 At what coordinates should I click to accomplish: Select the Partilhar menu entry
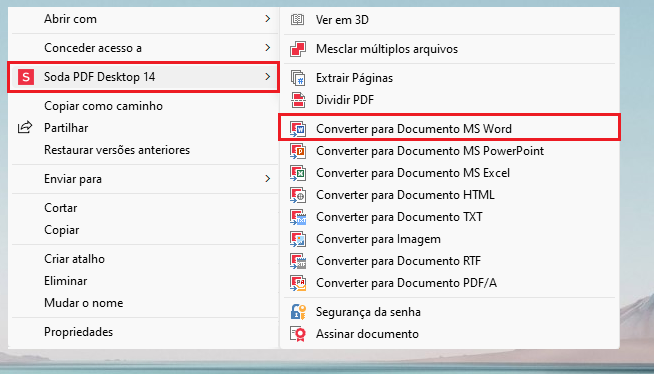tap(144, 128)
